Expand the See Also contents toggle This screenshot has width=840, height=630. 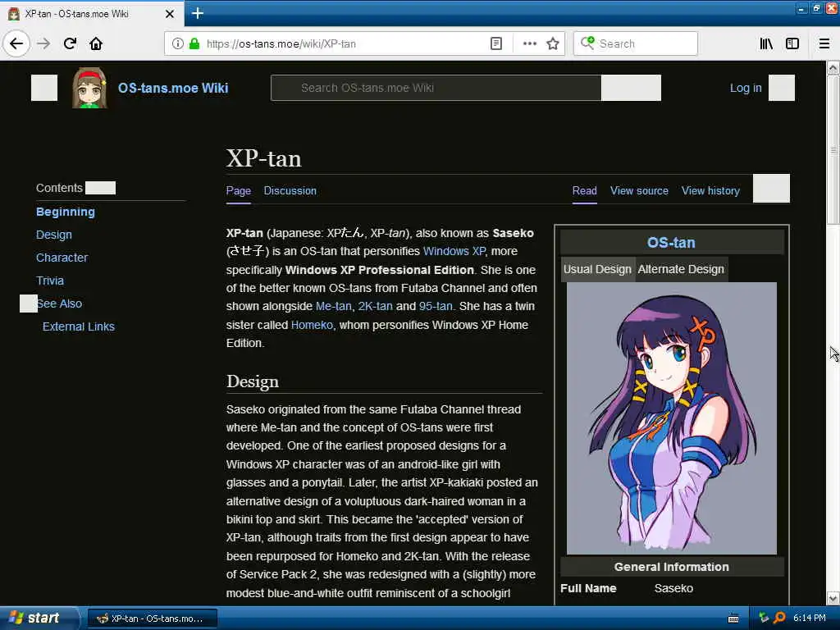click(x=29, y=304)
